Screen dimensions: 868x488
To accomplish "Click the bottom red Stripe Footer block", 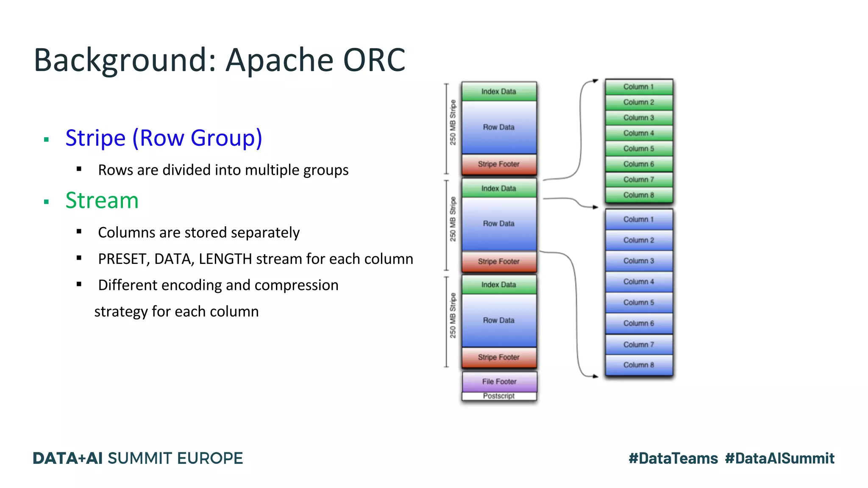I will tap(499, 358).
